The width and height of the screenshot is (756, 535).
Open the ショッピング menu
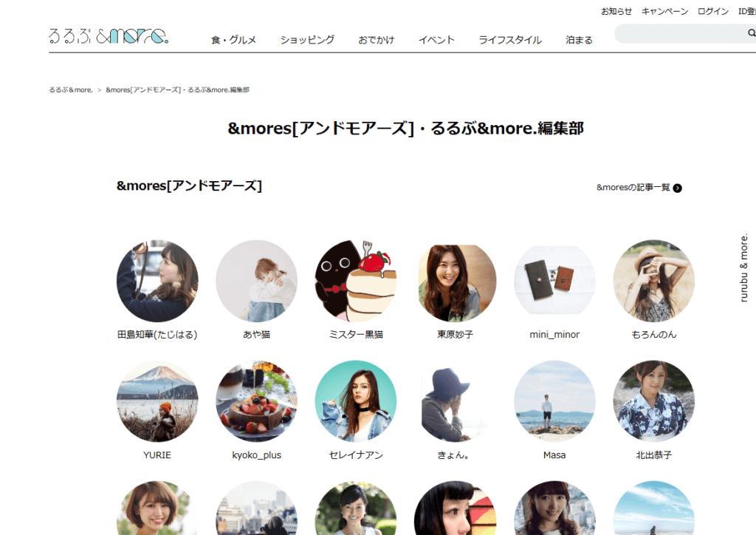307,40
